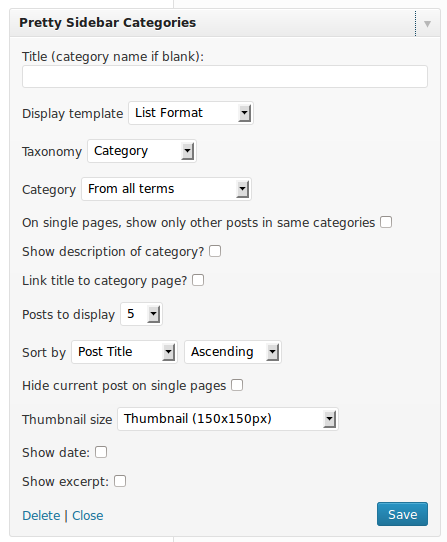Screen dimensions: 447x542
Task: Collapse the Pretty Sidebar Categories widget arrow
Action: [x=427, y=24]
